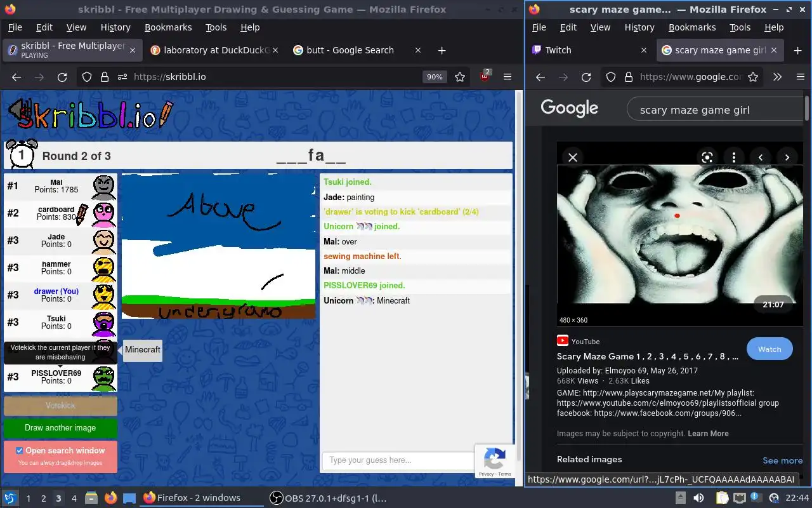Open uBlock extension icon in skribbl window
This screenshot has width=812, height=508.
click(x=485, y=77)
